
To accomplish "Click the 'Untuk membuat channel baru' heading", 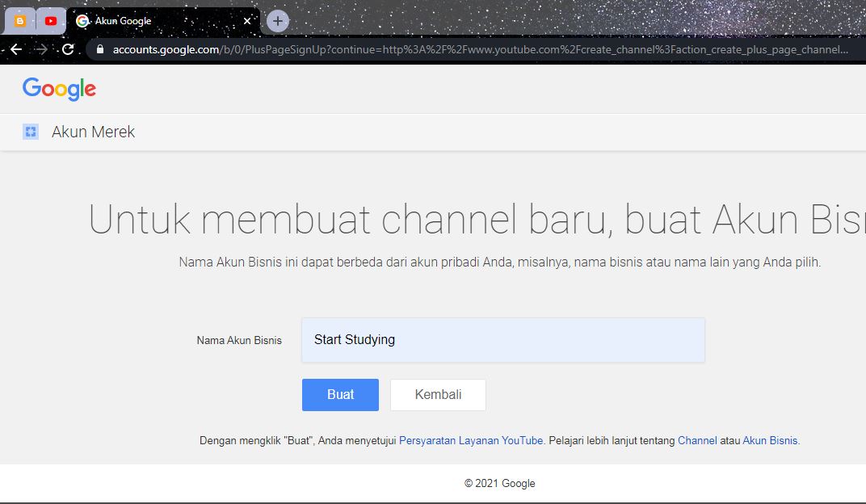I will tap(477, 220).
